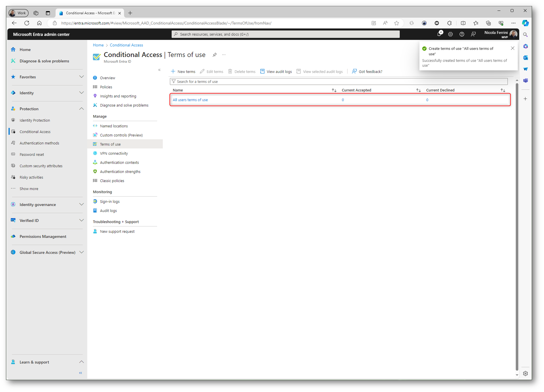Image resolution: width=544 pixels, height=392 pixels.
Task: Add this page to browser favorites
Action: pos(396,23)
